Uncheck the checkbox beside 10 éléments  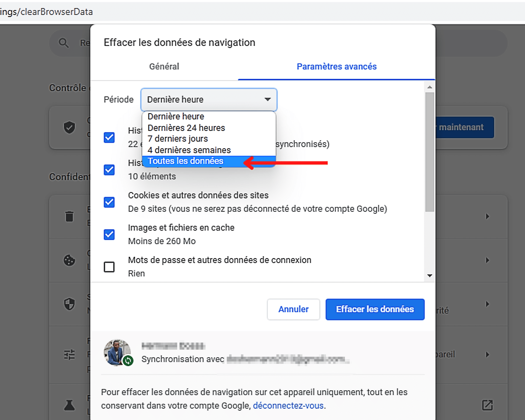click(x=109, y=170)
